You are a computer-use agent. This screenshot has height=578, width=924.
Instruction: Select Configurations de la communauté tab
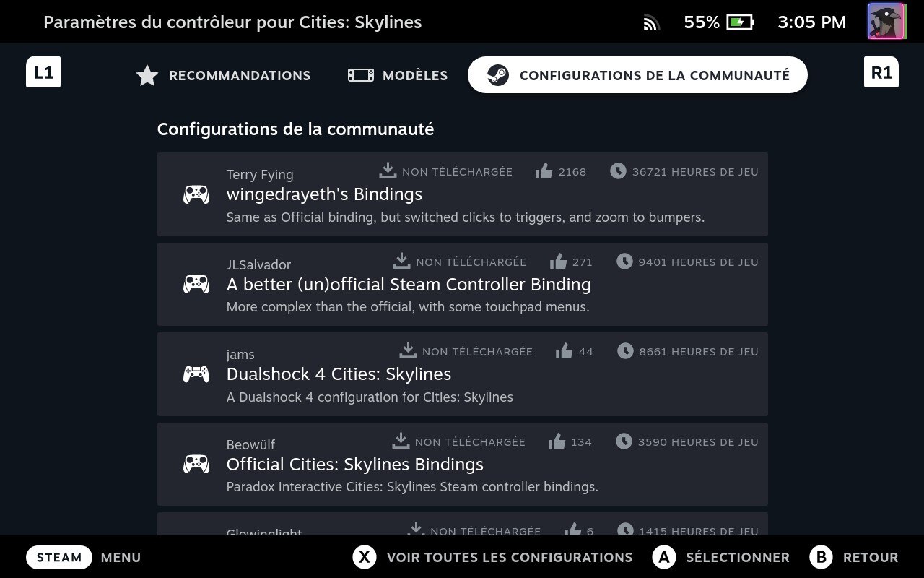pyautogui.click(x=637, y=75)
